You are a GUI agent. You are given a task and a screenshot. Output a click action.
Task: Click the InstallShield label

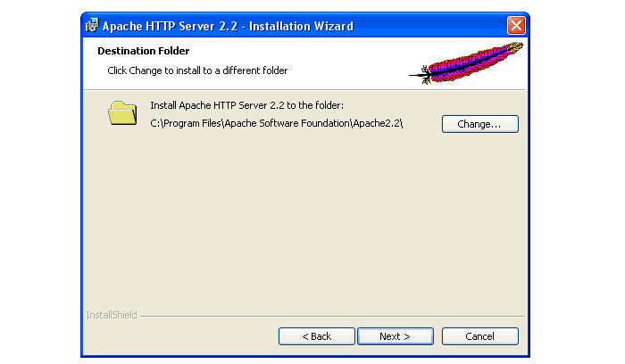111,315
